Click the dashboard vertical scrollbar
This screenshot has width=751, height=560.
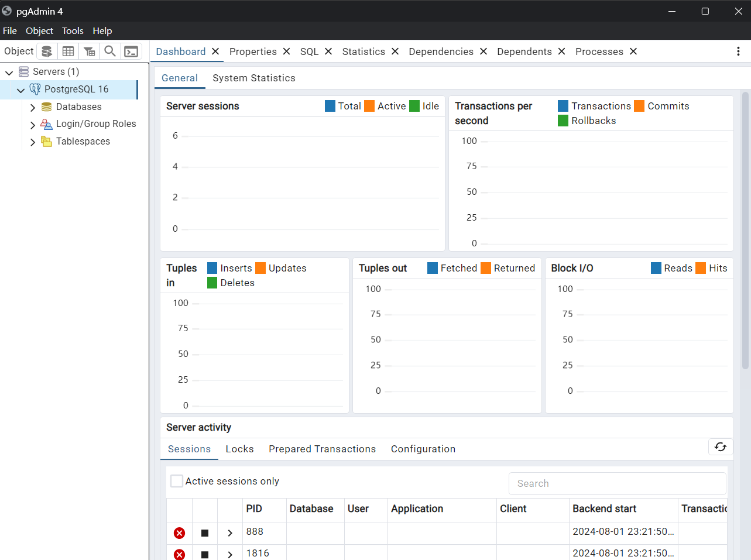[x=745, y=231]
